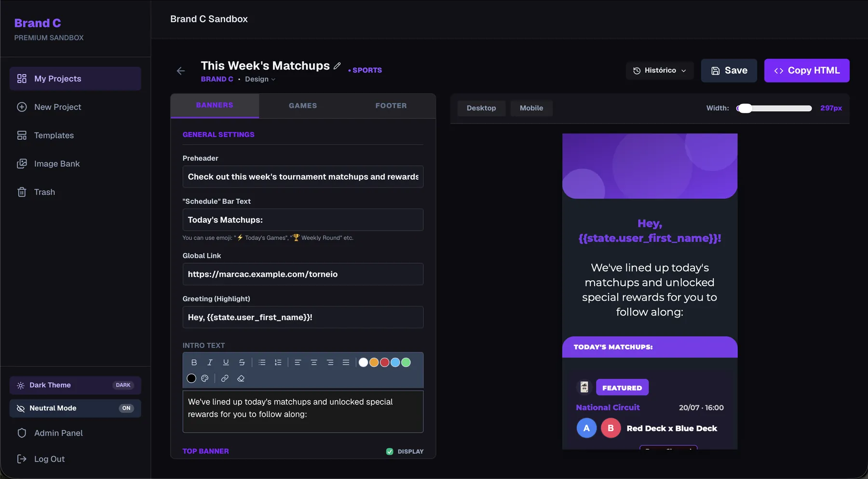Log Out from the sidebar
The height and width of the screenshot is (479, 868).
click(75, 459)
